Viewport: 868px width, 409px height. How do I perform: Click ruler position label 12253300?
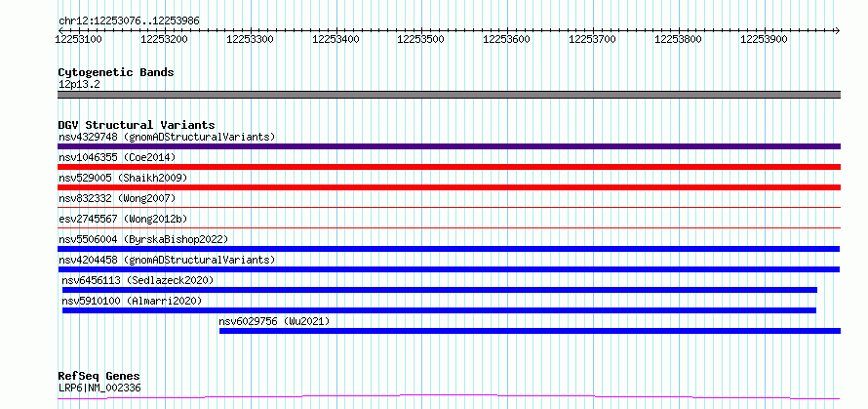coord(251,39)
